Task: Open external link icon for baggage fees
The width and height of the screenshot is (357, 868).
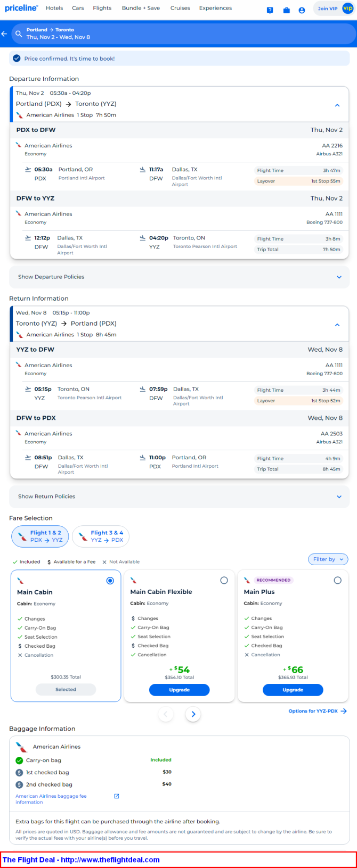Action: pyautogui.click(x=117, y=796)
